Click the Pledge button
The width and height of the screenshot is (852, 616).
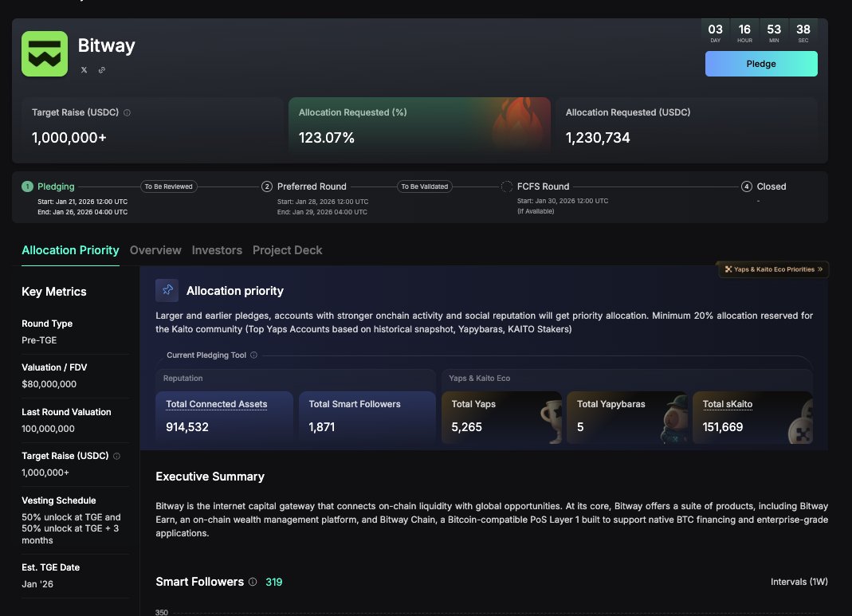pos(760,64)
